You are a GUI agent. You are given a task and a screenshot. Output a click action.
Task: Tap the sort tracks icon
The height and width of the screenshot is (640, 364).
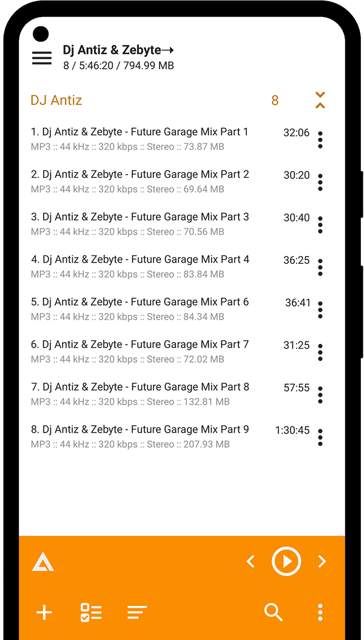click(136, 613)
